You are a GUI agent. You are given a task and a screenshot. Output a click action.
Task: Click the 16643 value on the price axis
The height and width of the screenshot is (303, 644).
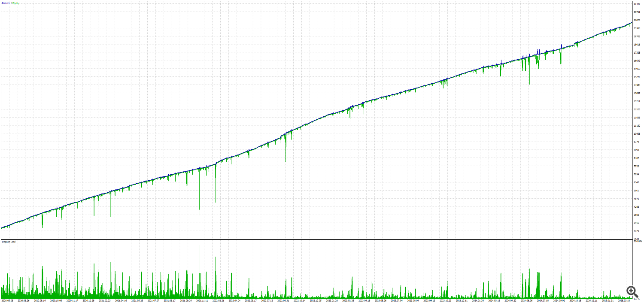637,61
